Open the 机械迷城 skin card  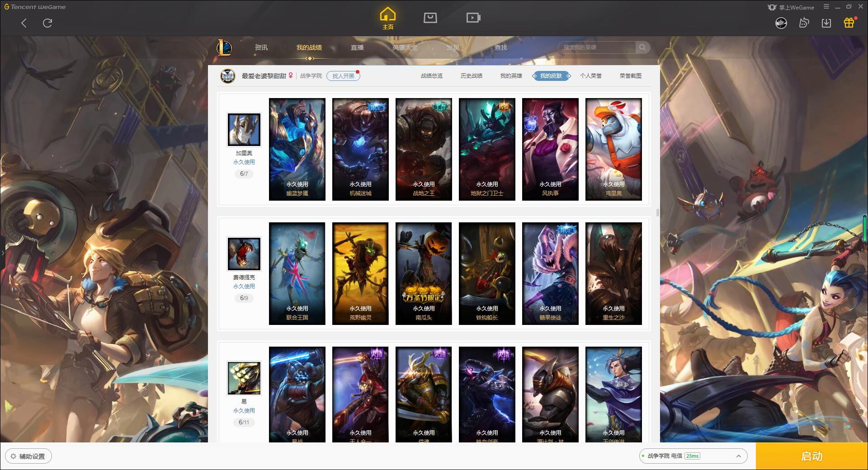click(360, 149)
